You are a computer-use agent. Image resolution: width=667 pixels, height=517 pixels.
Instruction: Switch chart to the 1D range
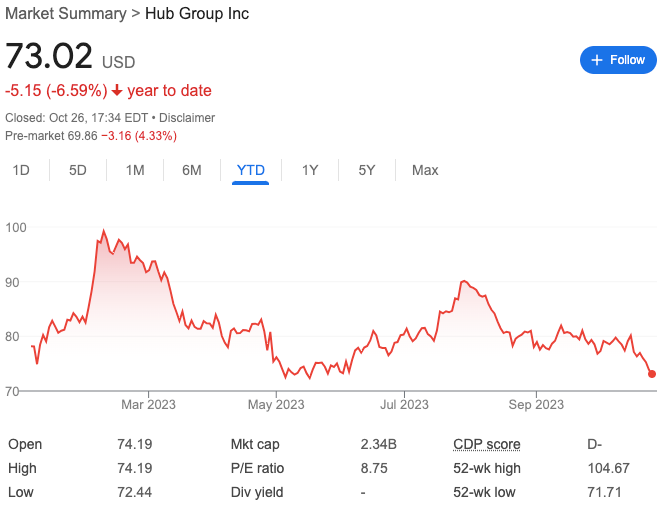click(21, 170)
